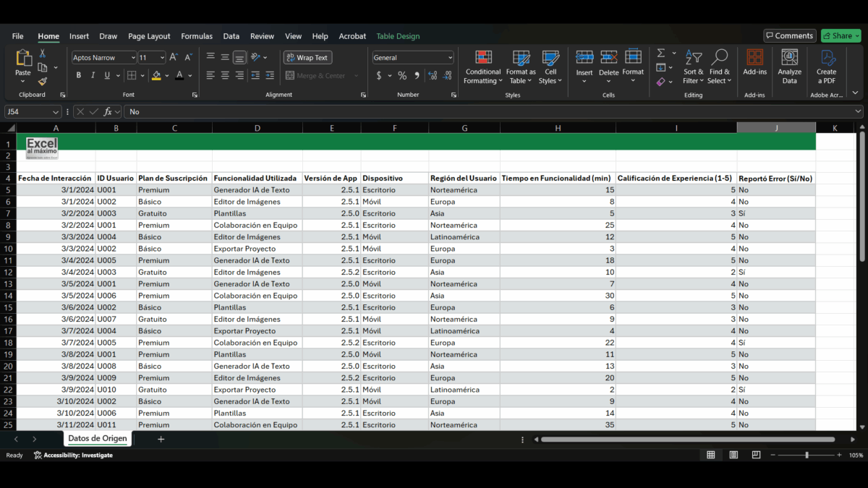Toggle Wrap Text

click(x=307, y=57)
